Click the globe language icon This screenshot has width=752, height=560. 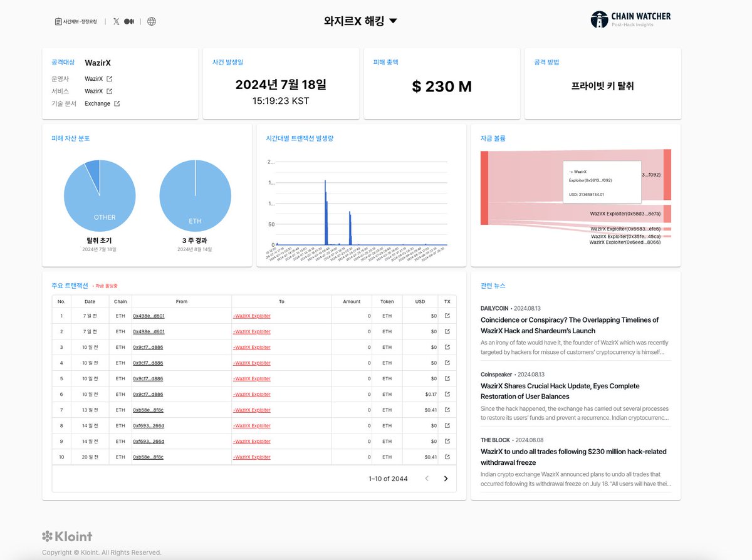pos(152,21)
